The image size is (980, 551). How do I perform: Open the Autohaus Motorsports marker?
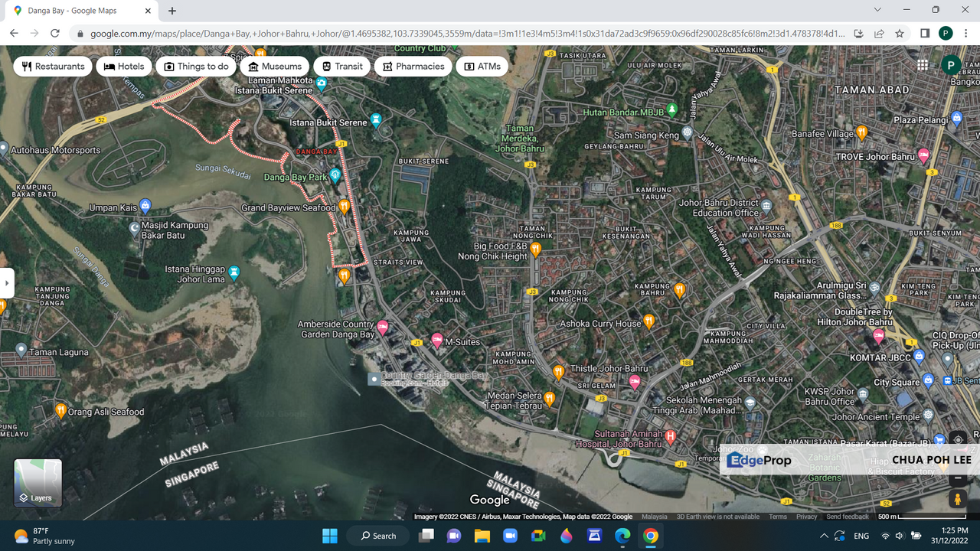click(x=4, y=149)
